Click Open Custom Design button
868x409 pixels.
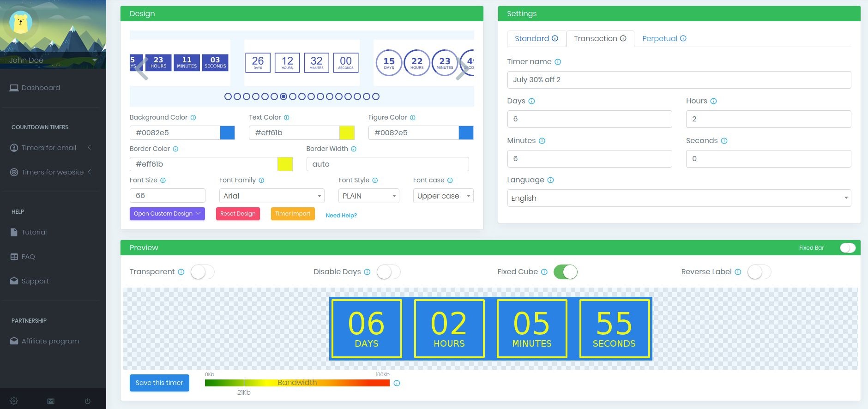pos(167,214)
